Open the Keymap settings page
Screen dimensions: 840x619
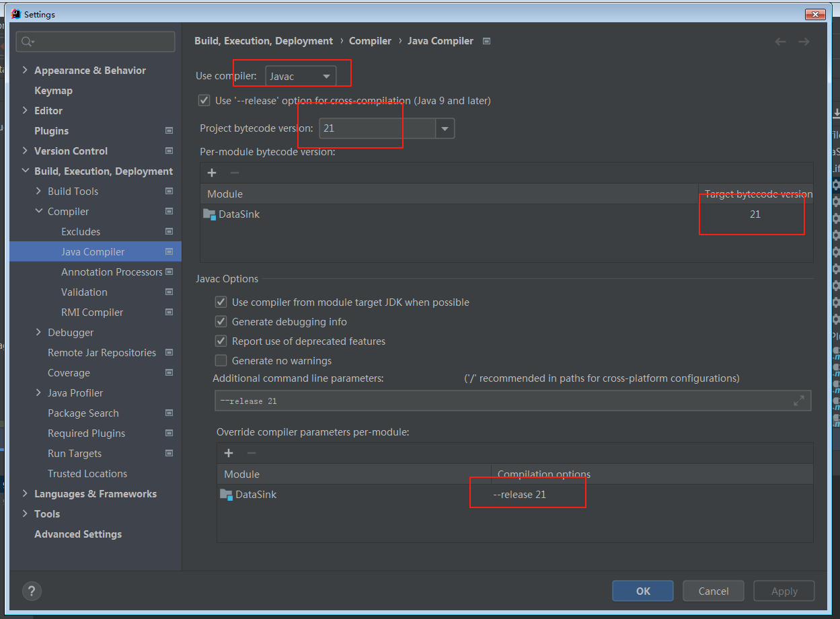click(53, 90)
